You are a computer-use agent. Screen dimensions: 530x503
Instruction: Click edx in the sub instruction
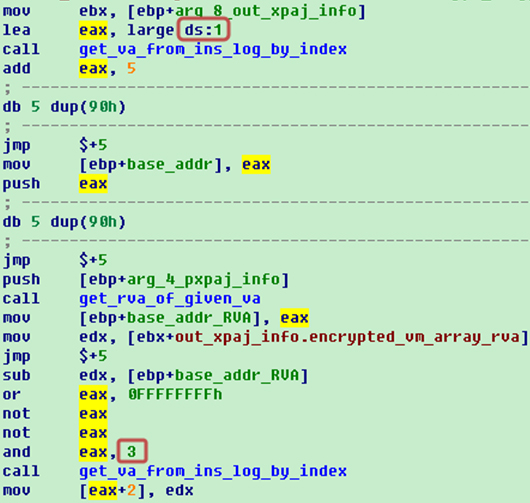coord(93,376)
